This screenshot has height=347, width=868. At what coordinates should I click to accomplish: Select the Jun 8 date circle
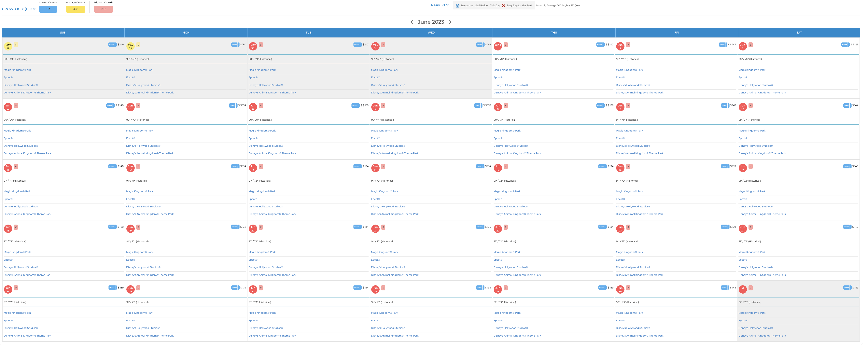click(x=498, y=107)
